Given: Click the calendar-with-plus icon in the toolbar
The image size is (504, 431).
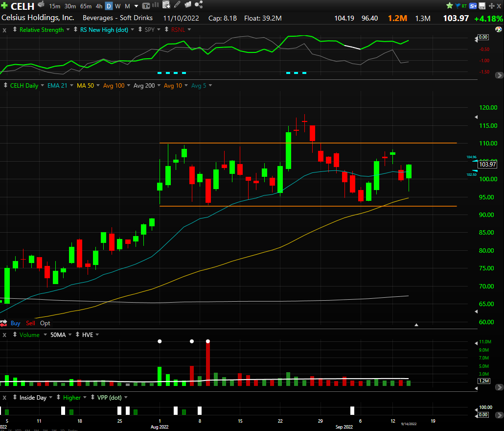Looking at the screenshot, I should pyautogui.click(x=166, y=4).
